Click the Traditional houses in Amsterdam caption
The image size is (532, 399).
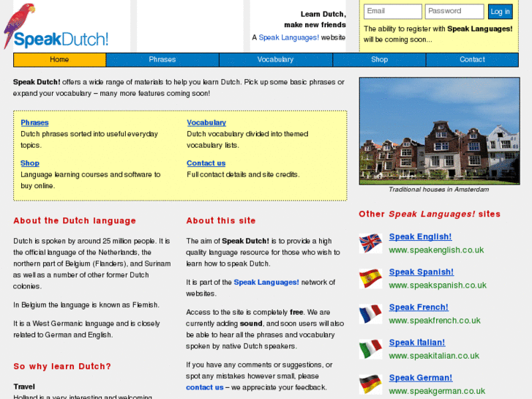pyautogui.click(x=438, y=190)
